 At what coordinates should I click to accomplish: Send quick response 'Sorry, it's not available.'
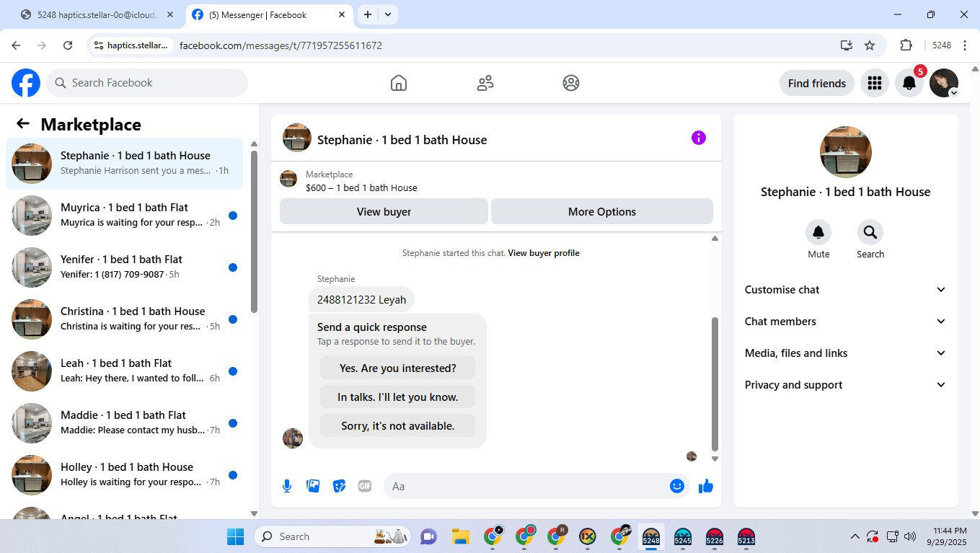point(397,425)
